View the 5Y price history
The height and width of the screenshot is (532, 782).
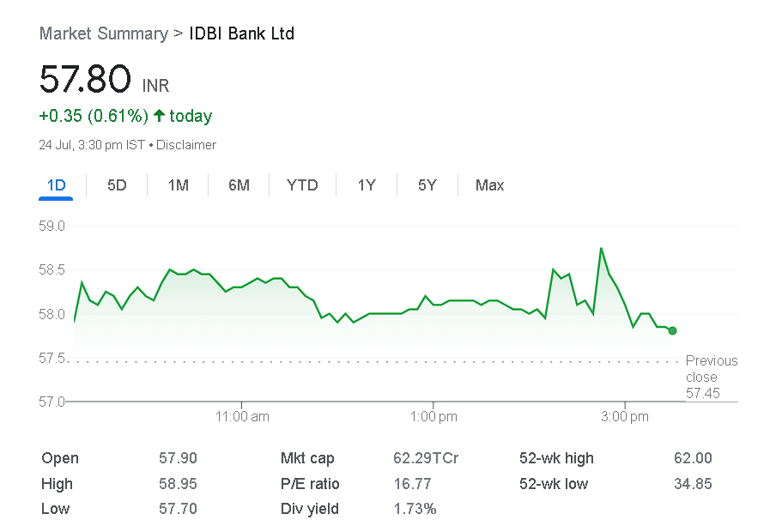click(427, 185)
